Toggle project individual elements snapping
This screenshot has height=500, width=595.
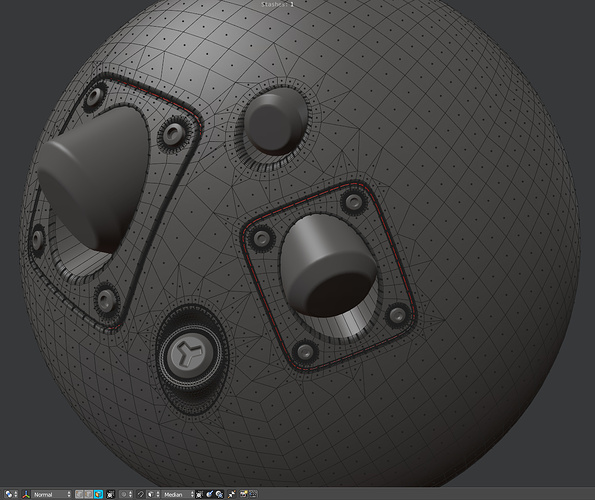(x=209, y=494)
